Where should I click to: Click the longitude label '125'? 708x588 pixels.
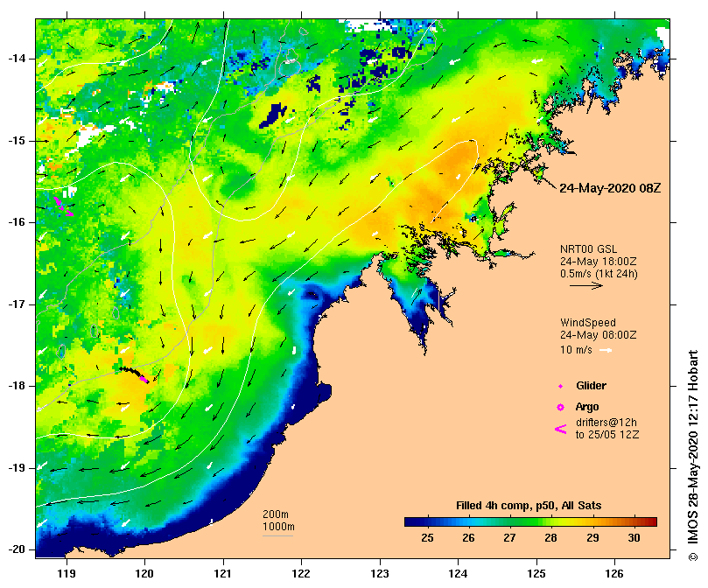point(536,573)
